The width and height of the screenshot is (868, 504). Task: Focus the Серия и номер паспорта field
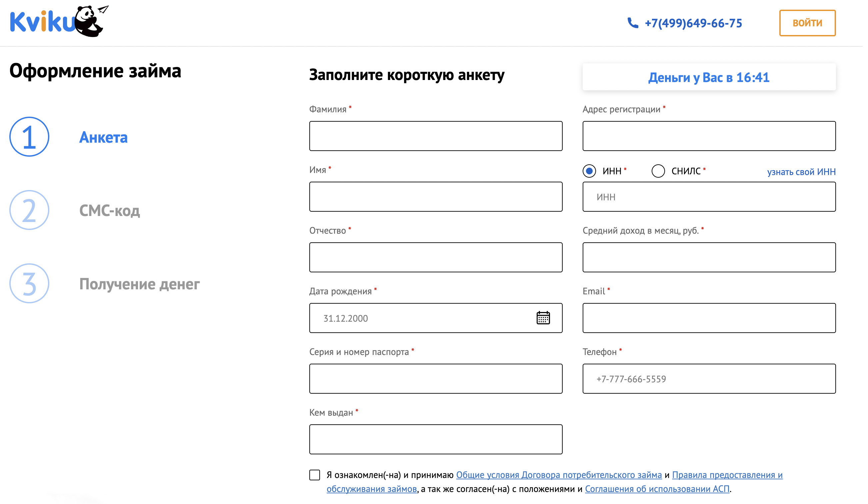click(436, 379)
